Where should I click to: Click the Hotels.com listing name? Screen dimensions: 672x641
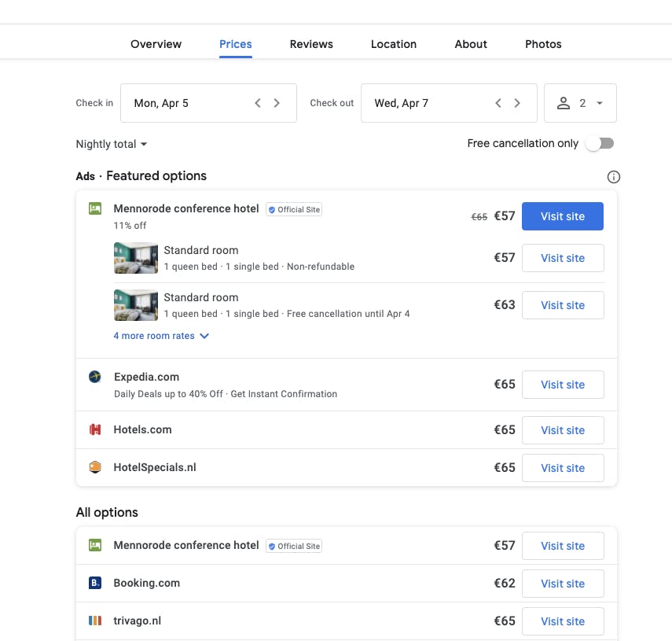point(143,429)
